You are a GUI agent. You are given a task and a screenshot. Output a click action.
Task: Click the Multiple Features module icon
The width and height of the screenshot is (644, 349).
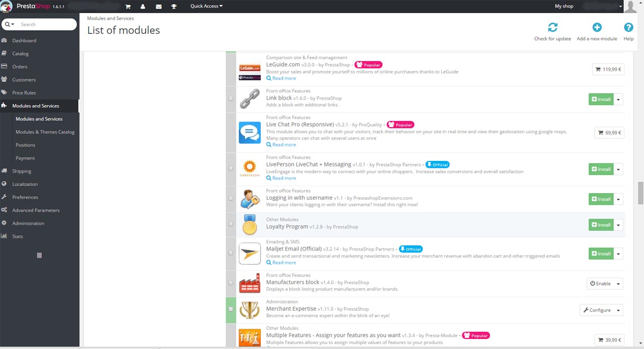click(x=250, y=337)
